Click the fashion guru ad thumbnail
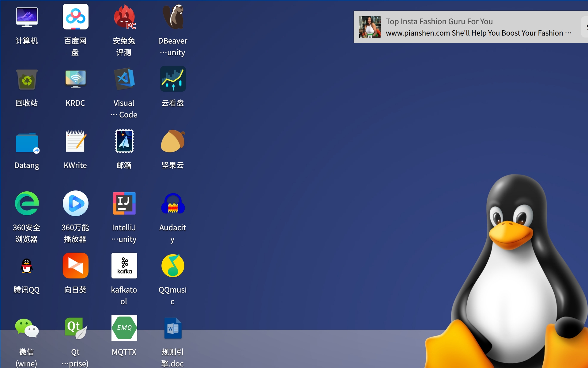 [370, 27]
